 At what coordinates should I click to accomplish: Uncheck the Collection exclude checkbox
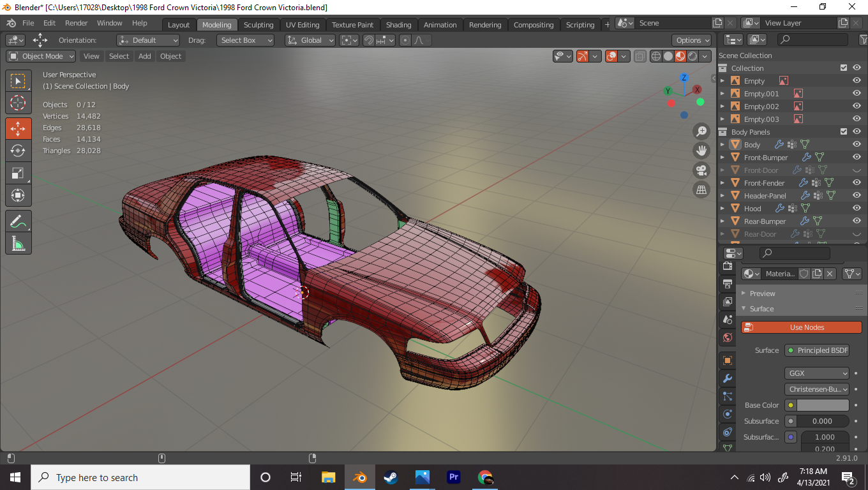click(844, 68)
